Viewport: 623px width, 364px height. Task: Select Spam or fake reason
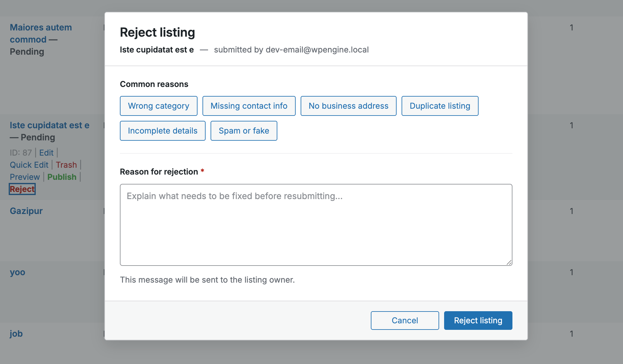click(x=244, y=131)
